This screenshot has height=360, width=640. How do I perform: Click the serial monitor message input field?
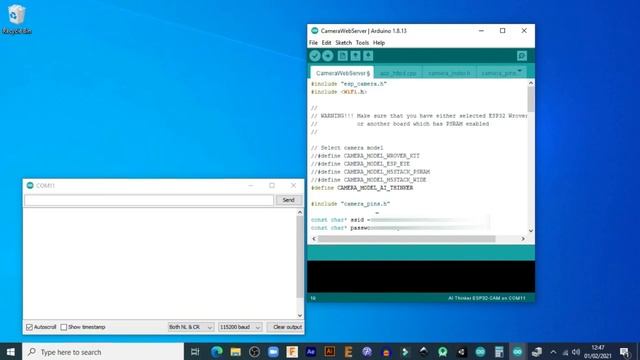[x=149, y=200]
